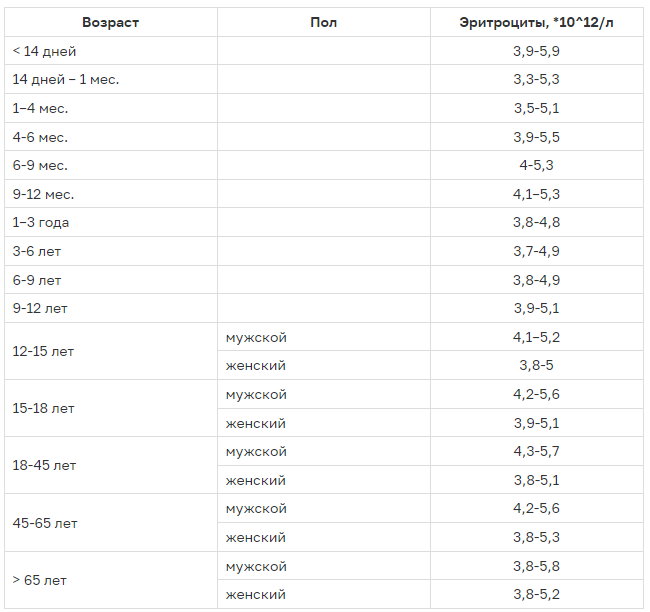The width and height of the screenshot is (650, 612).
Task: Click "женский" in the 12-15 лет group
Action: tap(256, 366)
